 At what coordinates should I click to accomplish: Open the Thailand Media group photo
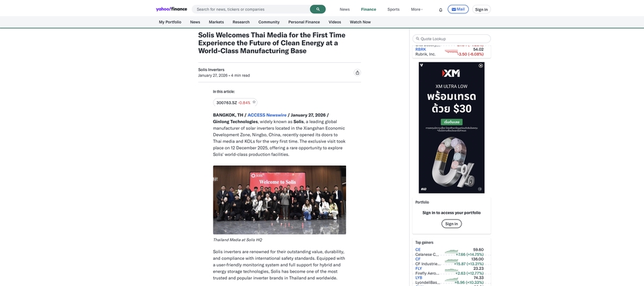[x=279, y=200]
